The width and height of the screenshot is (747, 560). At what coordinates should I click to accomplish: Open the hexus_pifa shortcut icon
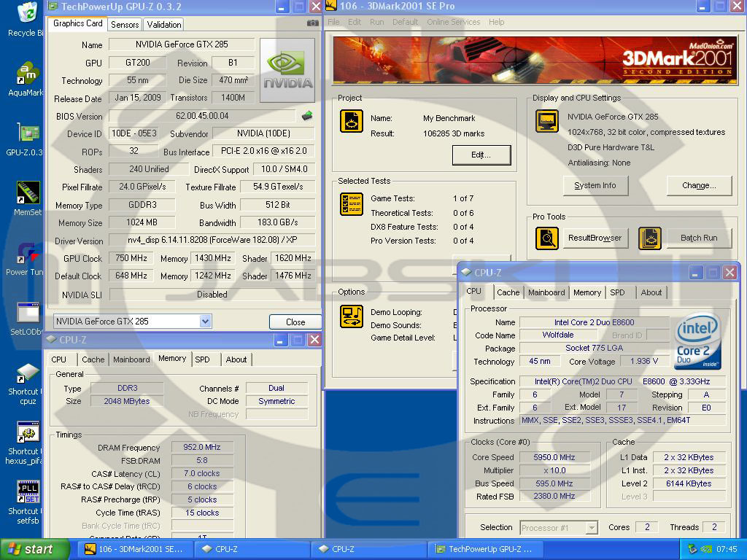[28, 432]
